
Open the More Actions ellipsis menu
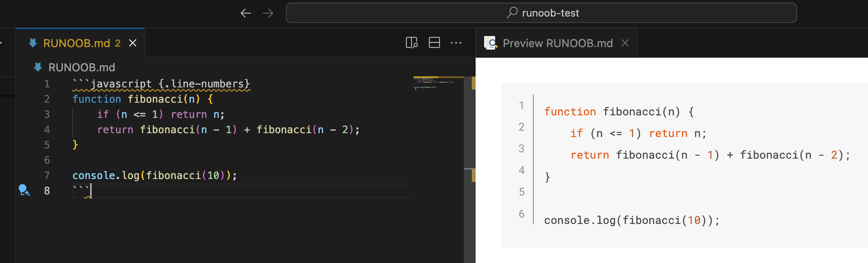(x=456, y=43)
